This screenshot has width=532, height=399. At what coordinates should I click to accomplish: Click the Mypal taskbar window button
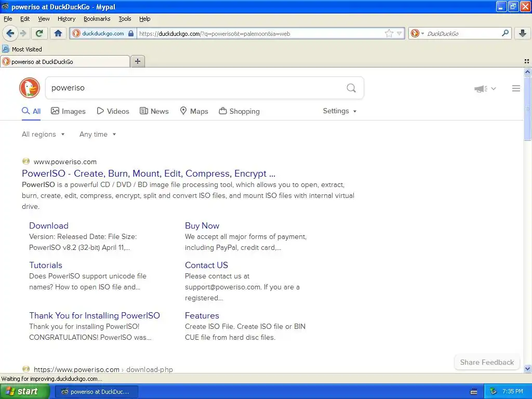[x=96, y=392]
